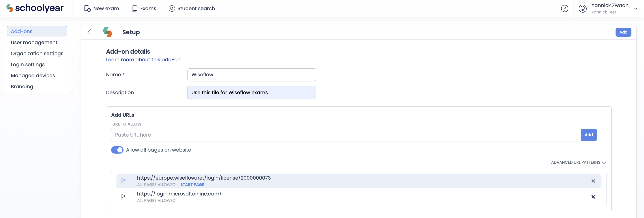
Task: Click the Schoolyear logo in header
Action: 35,8
